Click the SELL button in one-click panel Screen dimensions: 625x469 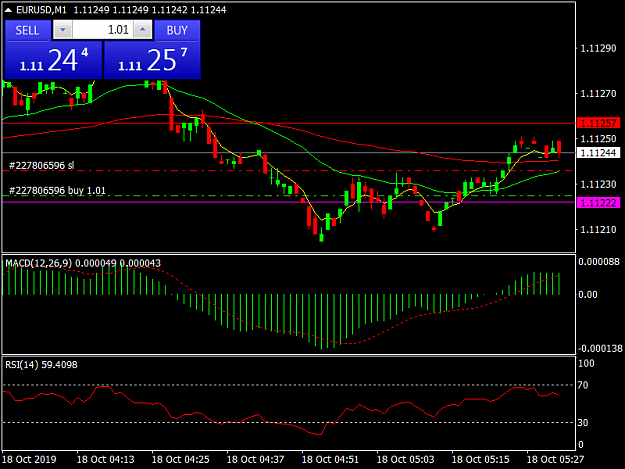[28, 30]
